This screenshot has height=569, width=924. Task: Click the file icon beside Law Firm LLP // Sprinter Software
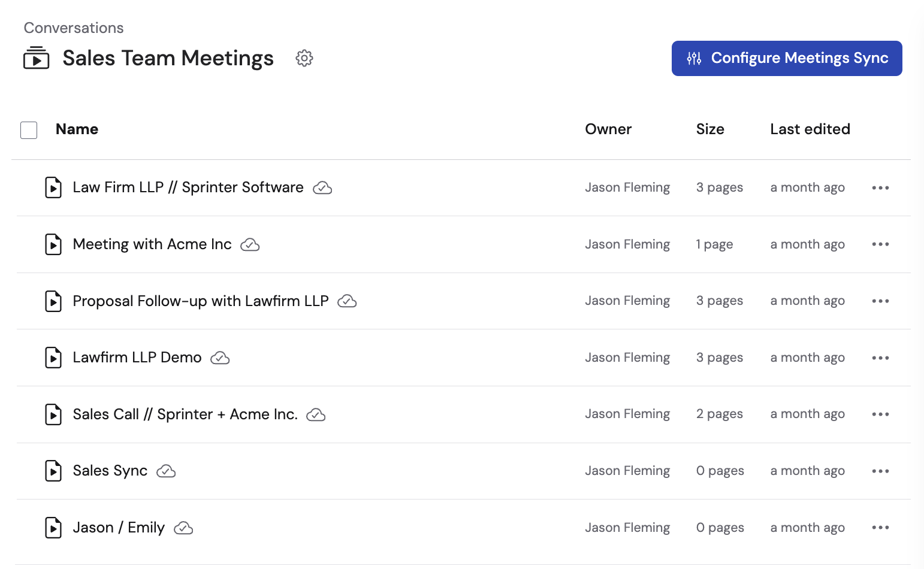[x=53, y=187]
